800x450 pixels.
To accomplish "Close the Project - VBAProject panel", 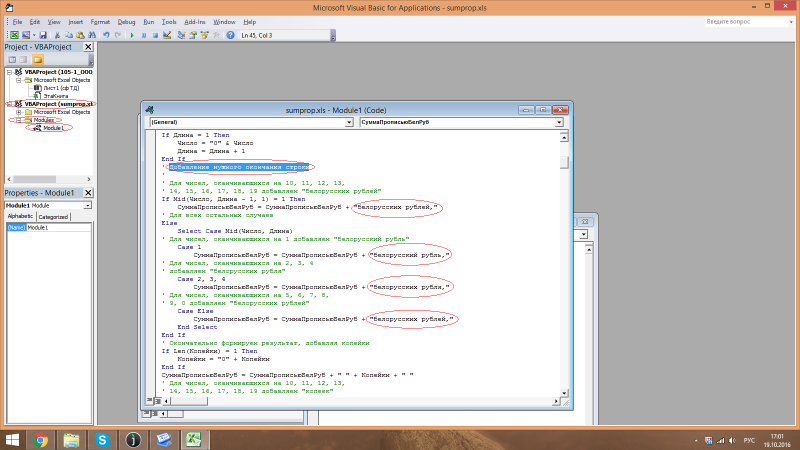I will coord(88,47).
